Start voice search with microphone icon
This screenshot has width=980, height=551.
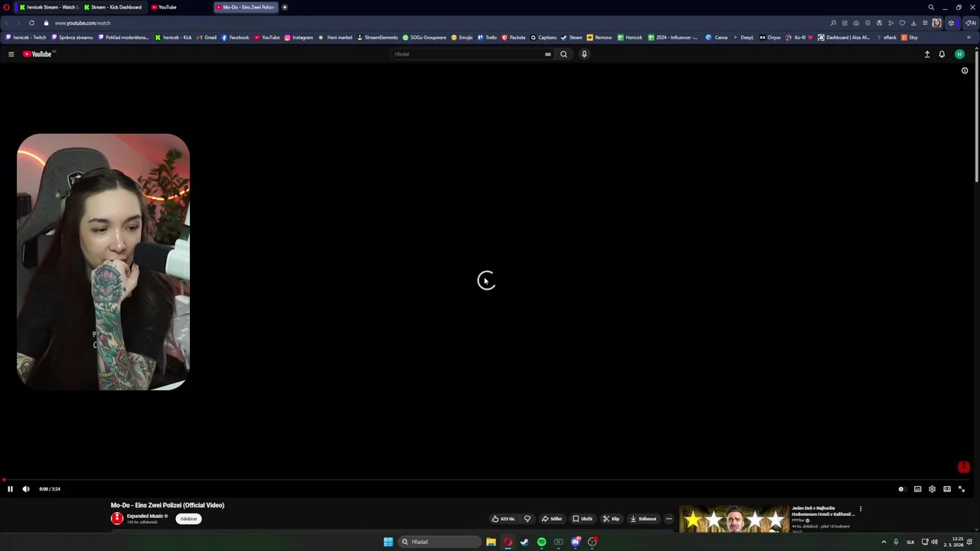(x=584, y=54)
